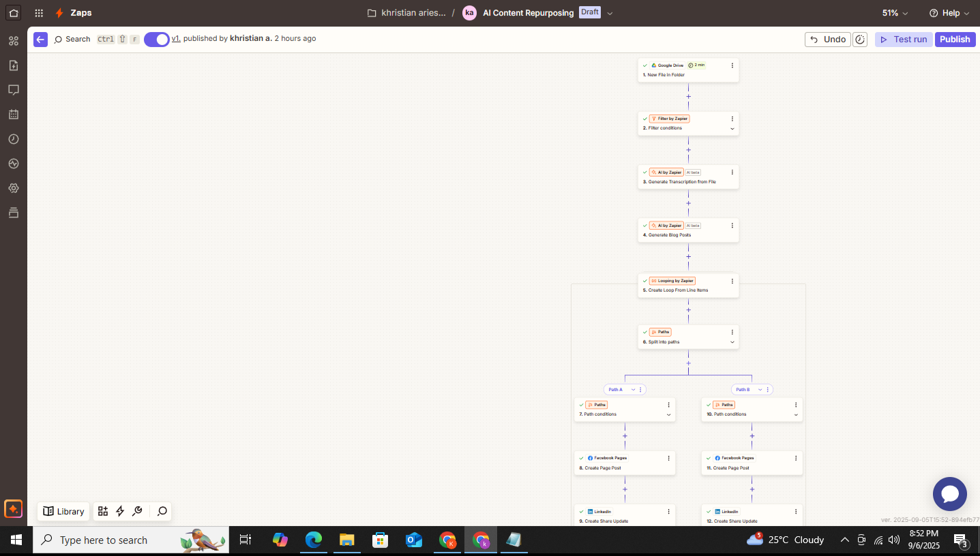Image resolution: width=980 pixels, height=556 pixels.
Task: Add a step after step 1 Google Drive
Action: [688, 97]
